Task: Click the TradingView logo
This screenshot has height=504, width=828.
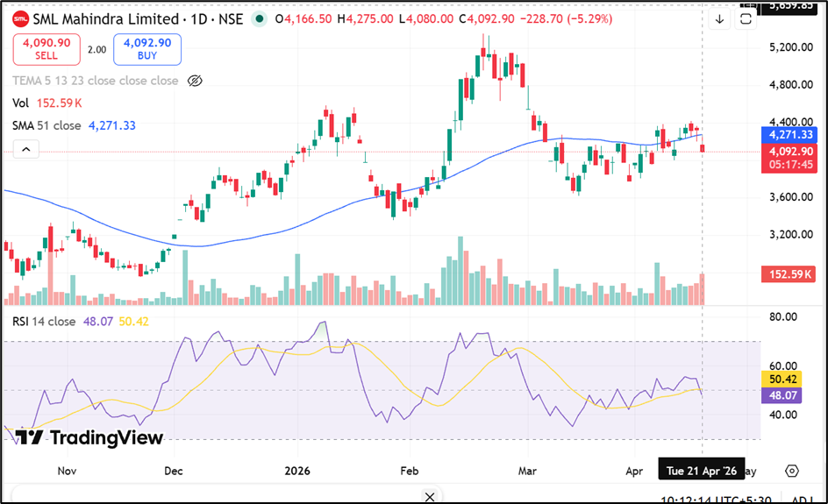Action: pyautogui.click(x=89, y=437)
